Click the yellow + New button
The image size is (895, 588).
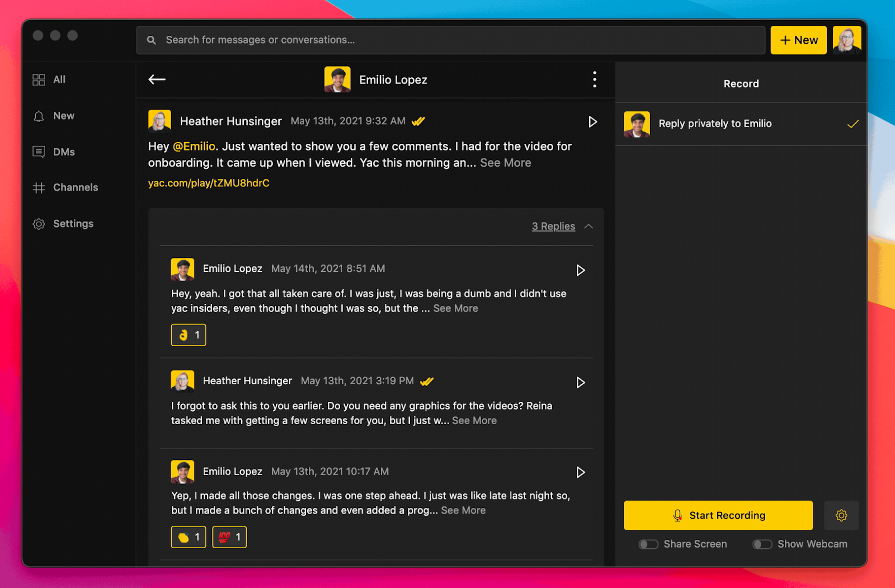(x=798, y=40)
